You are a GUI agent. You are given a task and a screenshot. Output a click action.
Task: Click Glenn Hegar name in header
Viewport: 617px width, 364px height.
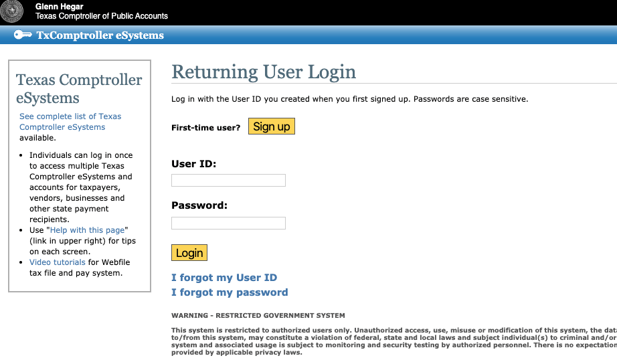[59, 7]
